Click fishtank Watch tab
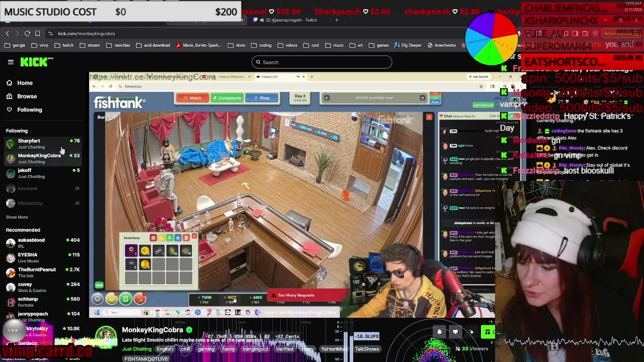Screen dimensions: 644x362 point(192,98)
